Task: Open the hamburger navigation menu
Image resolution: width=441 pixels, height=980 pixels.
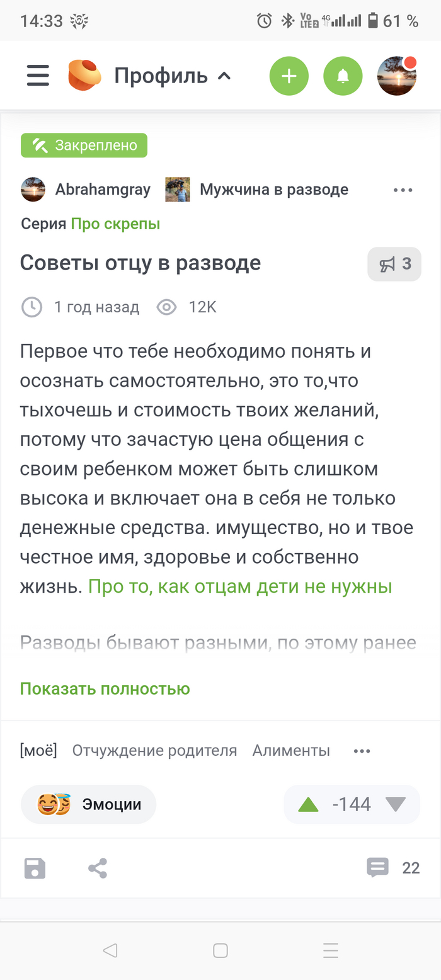Action: pos(38,75)
